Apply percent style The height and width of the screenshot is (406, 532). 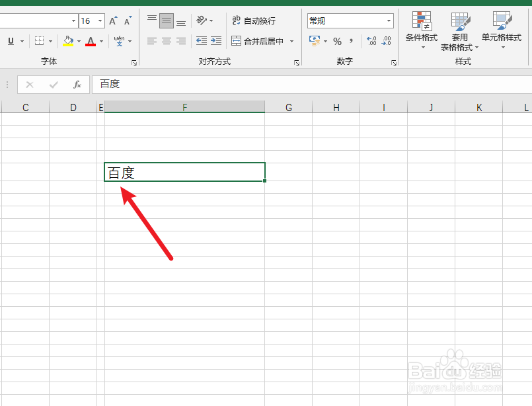337,42
